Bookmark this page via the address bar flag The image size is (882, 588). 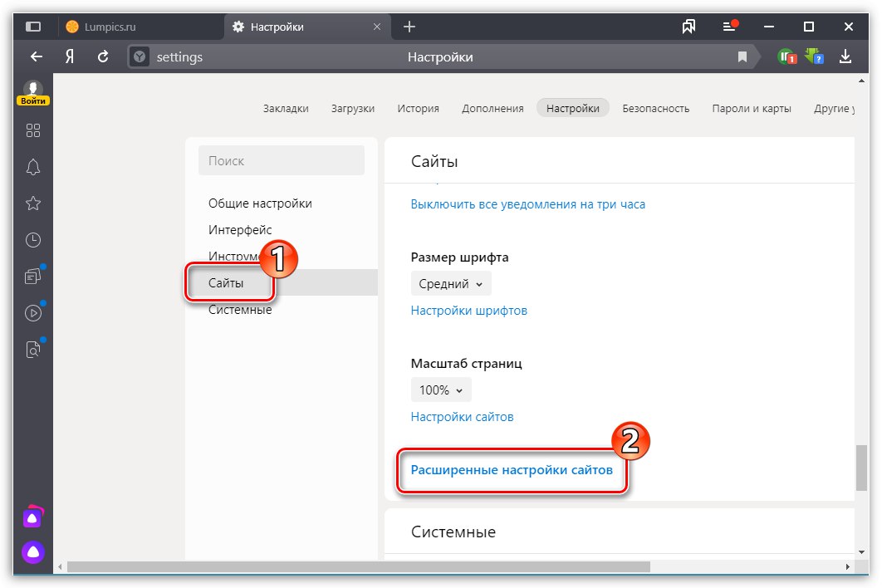coord(742,56)
